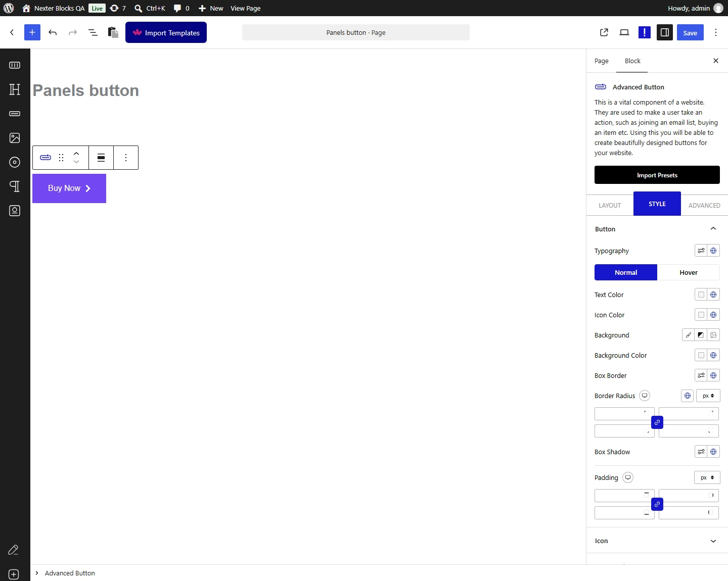Open editor options three-dot menu
Screen dimensions: 728x581
716,32
